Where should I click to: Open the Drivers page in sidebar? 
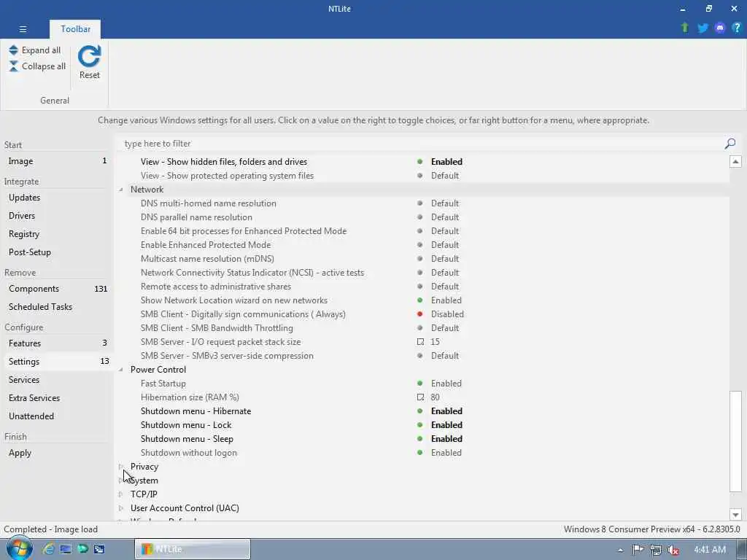pyautogui.click(x=56, y=216)
